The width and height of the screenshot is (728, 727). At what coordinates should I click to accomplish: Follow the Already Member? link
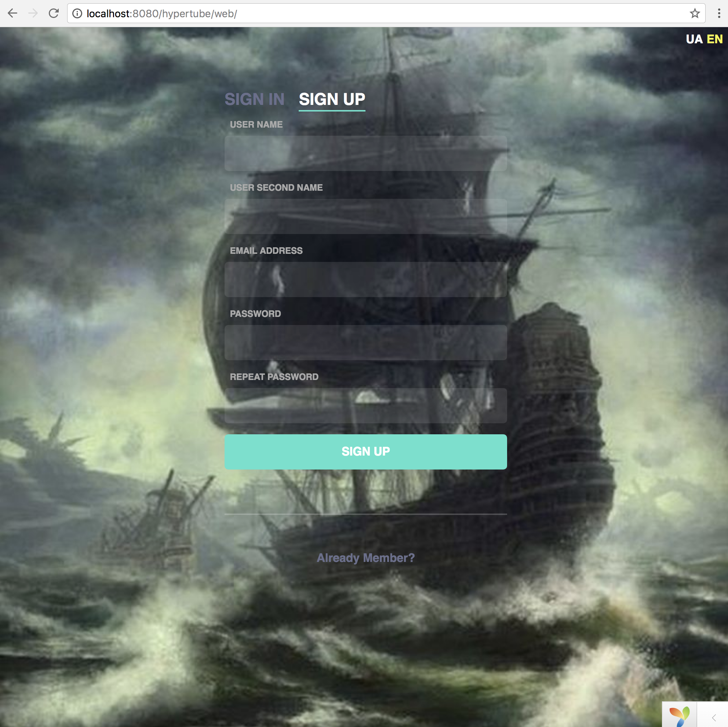[x=365, y=558]
